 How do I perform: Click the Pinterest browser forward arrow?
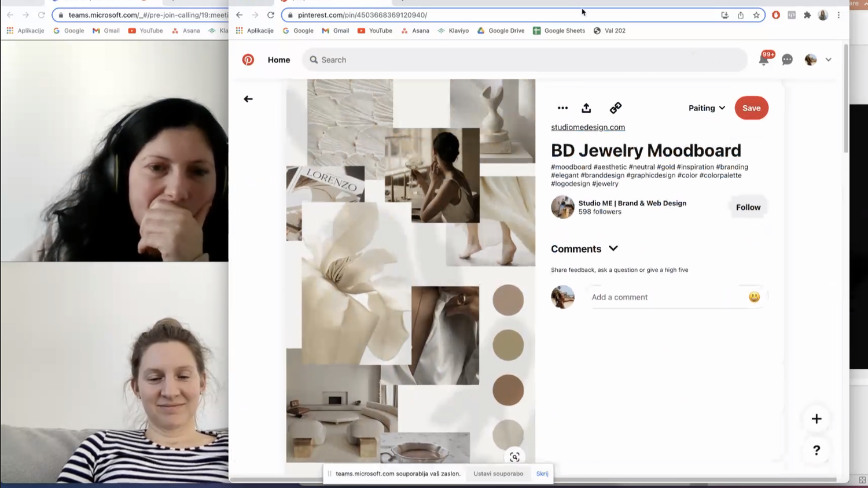tap(255, 15)
